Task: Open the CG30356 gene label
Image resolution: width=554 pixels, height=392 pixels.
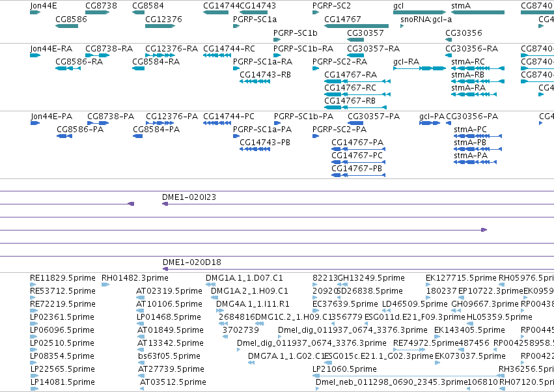Action: pos(464,33)
